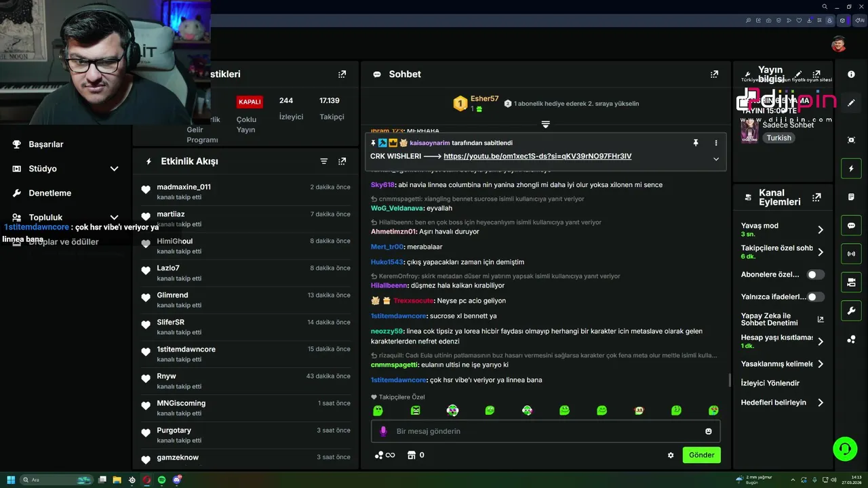
Task: Click the chat panel scrollbar
Action: (730, 380)
